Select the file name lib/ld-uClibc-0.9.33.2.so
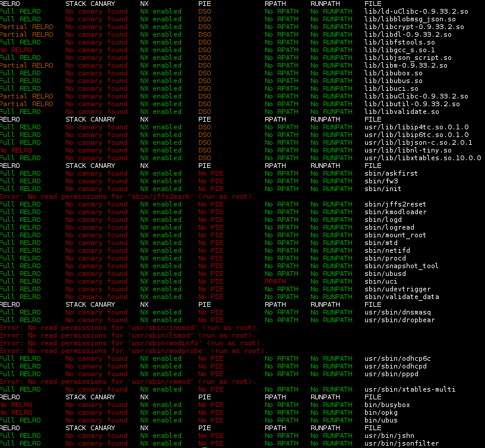The height and width of the screenshot is (448, 485). [x=416, y=11]
